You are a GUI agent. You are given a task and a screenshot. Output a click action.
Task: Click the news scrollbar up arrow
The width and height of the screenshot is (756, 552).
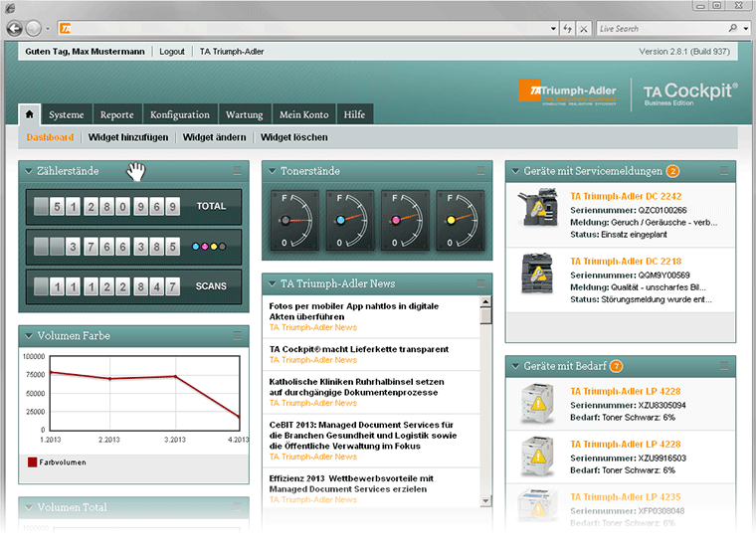(486, 301)
